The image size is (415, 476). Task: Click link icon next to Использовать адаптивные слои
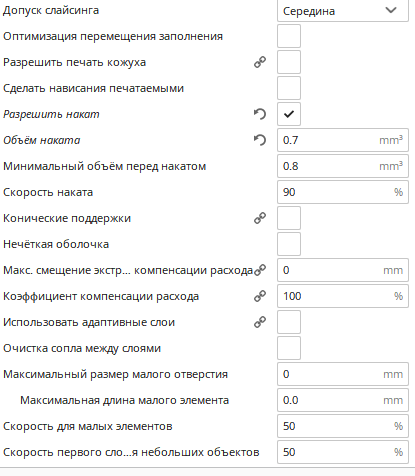click(260, 322)
